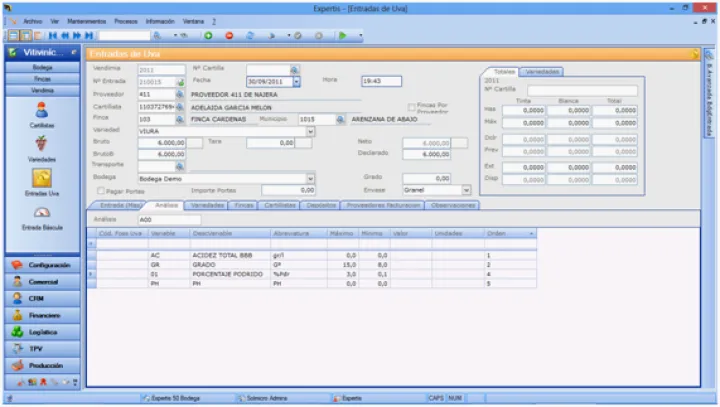Open the Bodega dropdown list
Image resolution: width=720 pixels, height=407 pixels.
(x=310, y=178)
